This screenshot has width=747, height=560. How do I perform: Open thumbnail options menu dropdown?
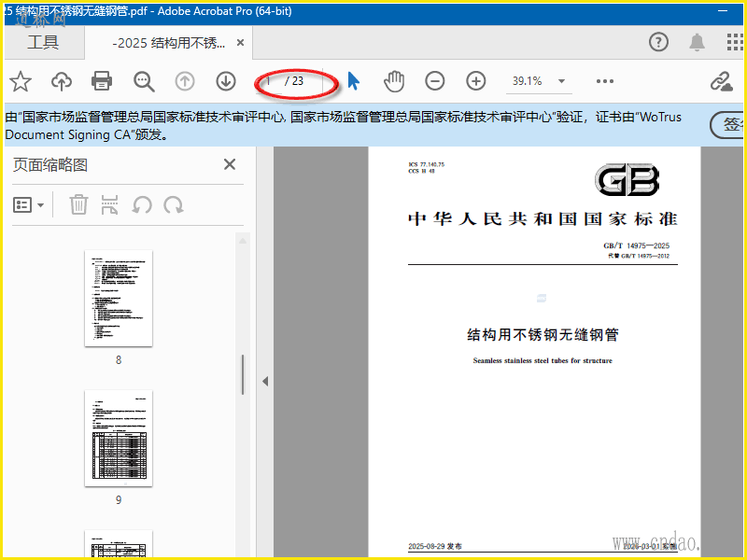(x=28, y=205)
